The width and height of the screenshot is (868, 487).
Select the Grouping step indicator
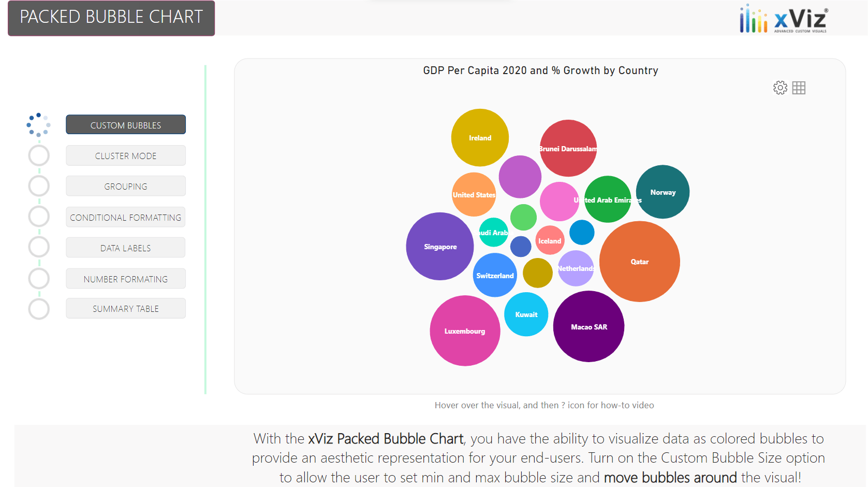(x=39, y=186)
